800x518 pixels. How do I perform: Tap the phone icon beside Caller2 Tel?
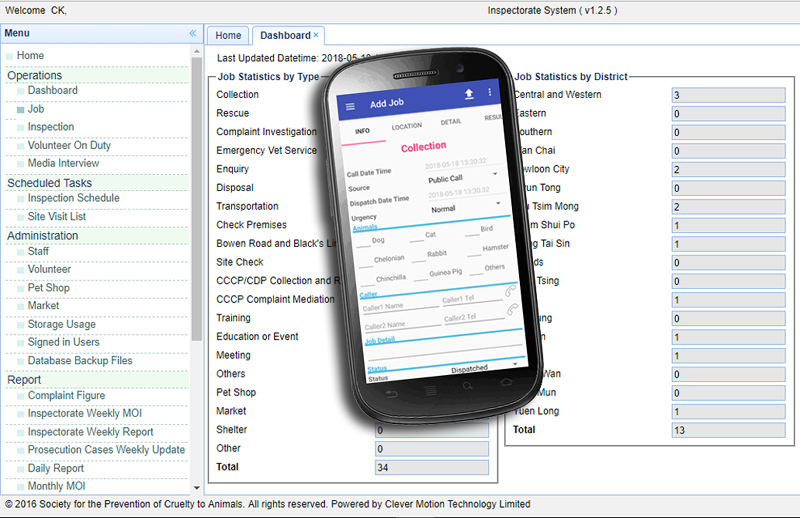coord(513,310)
